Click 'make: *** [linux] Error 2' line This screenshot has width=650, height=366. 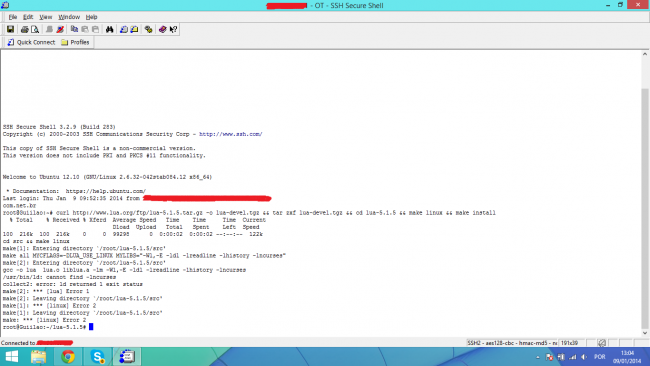(44, 320)
